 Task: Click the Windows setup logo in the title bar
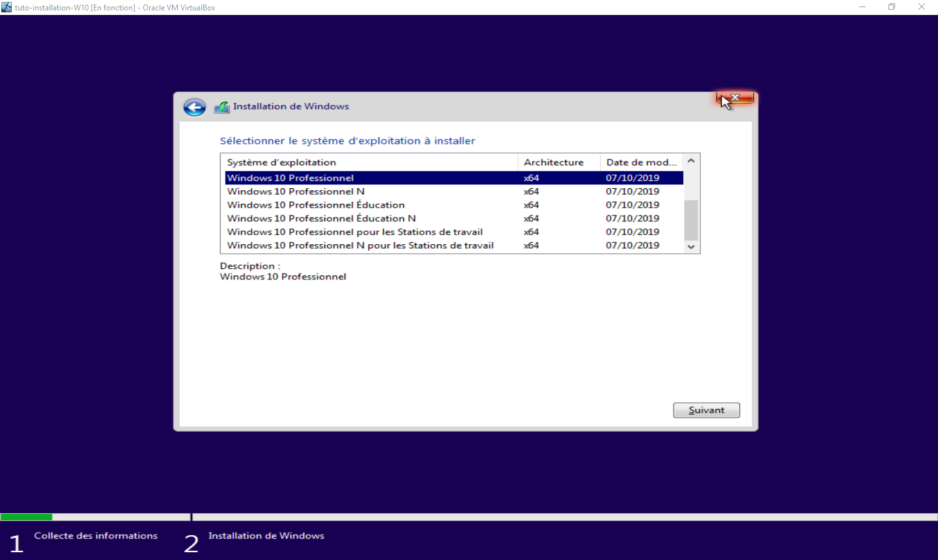pyautogui.click(x=221, y=106)
